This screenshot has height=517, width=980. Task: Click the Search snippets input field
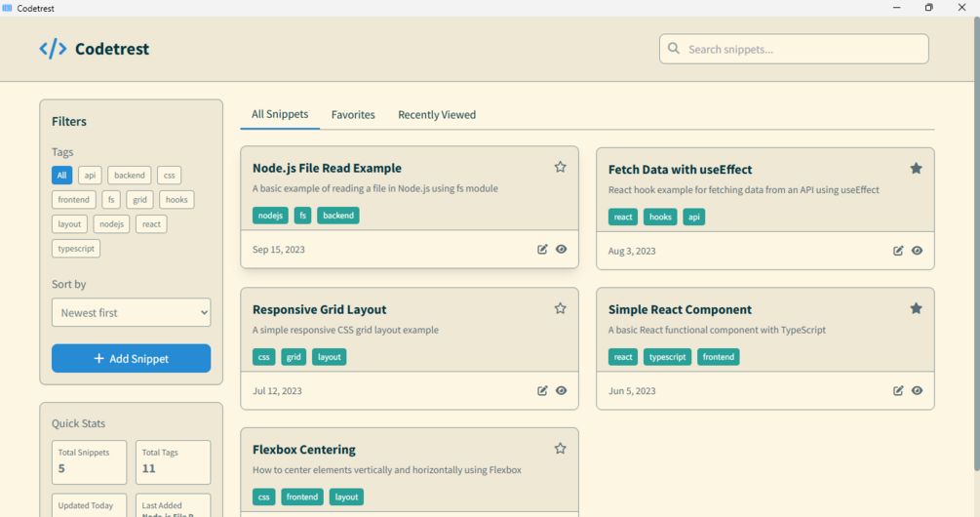tap(804, 49)
